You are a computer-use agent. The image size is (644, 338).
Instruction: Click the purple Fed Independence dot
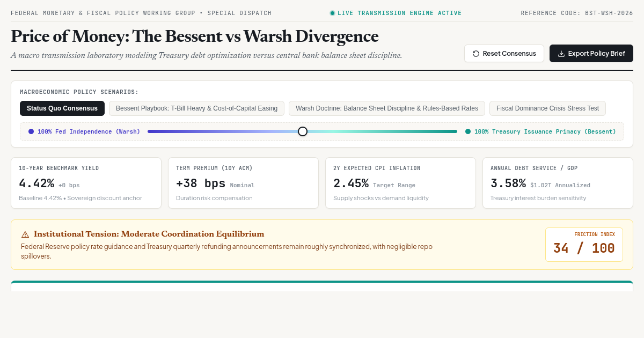[31, 131]
